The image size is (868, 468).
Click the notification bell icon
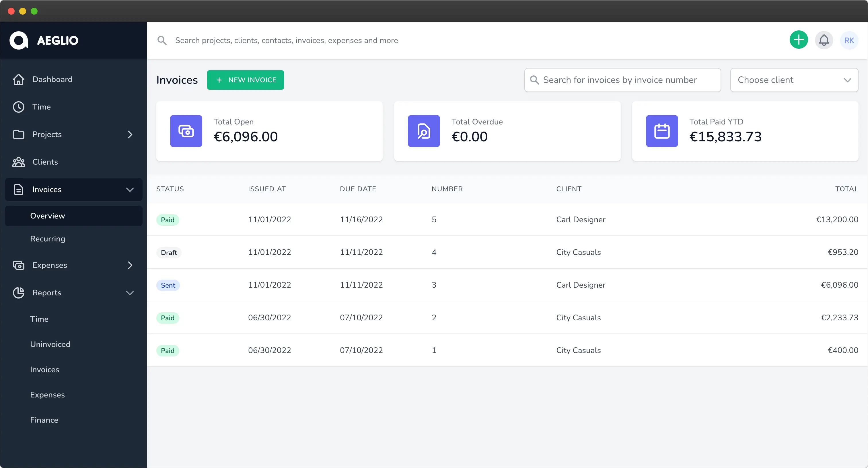tap(824, 40)
